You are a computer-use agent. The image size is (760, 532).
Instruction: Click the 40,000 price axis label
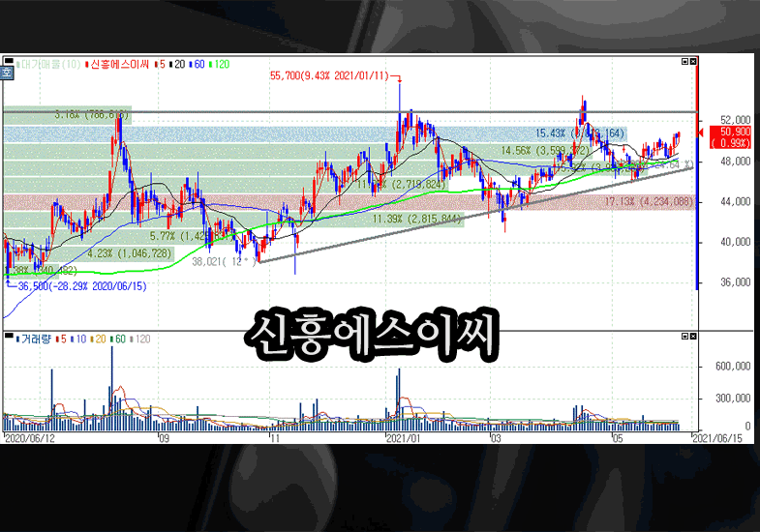point(735,242)
